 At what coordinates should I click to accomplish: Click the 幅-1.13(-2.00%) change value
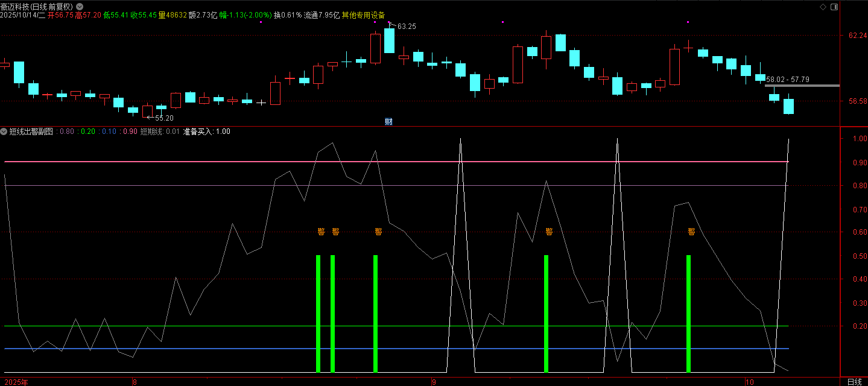tap(245, 15)
